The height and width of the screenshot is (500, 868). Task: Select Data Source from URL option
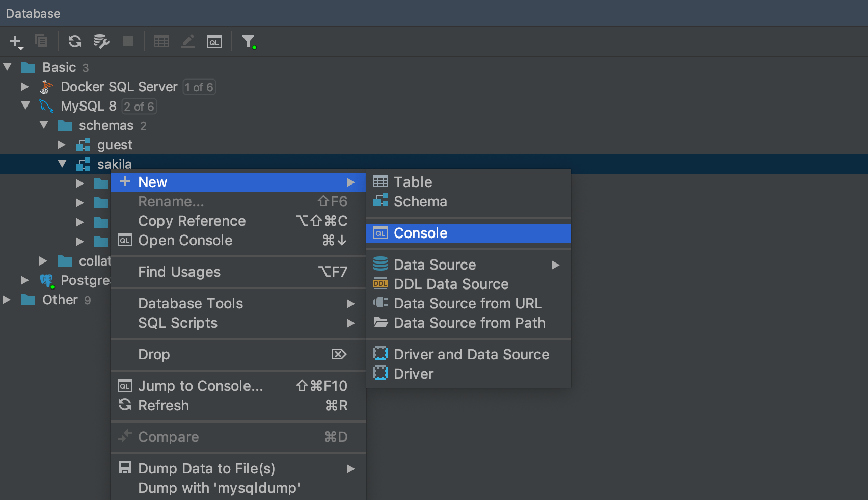[x=468, y=303]
